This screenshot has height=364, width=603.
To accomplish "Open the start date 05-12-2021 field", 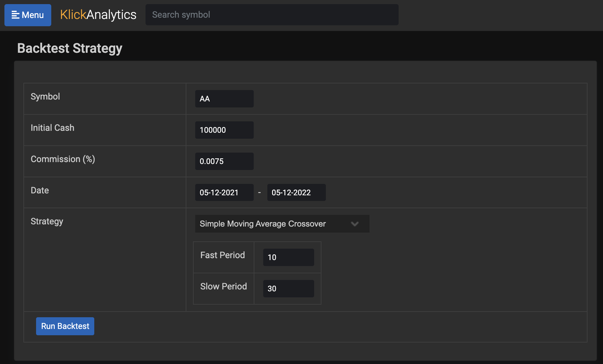I will coord(224,192).
